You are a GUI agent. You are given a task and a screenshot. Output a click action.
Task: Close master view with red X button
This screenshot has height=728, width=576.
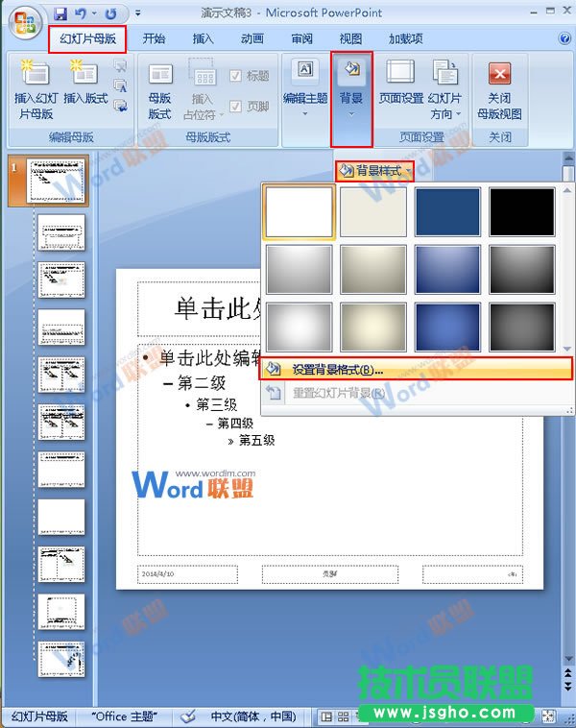pyautogui.click(x=499, y=91)
